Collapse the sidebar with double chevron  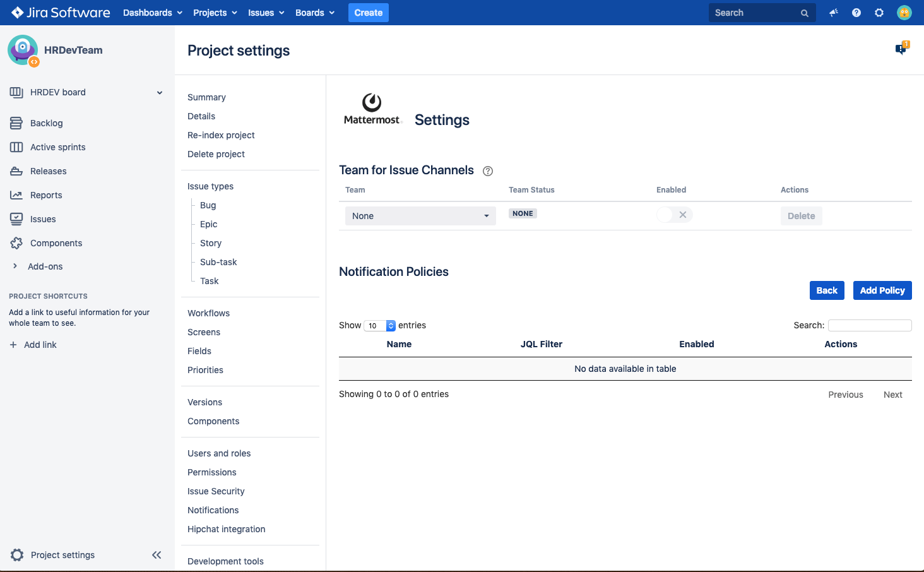157,555
